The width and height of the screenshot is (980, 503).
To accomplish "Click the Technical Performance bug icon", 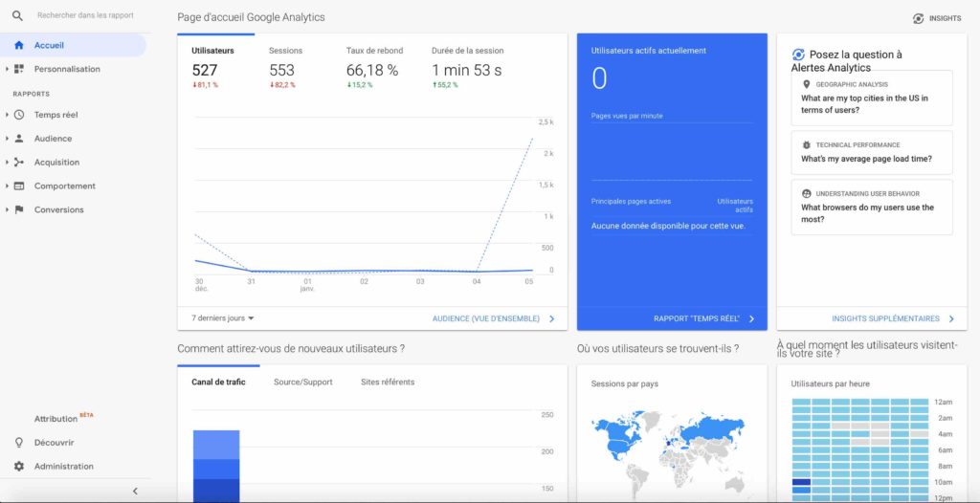I will point(806,145).
